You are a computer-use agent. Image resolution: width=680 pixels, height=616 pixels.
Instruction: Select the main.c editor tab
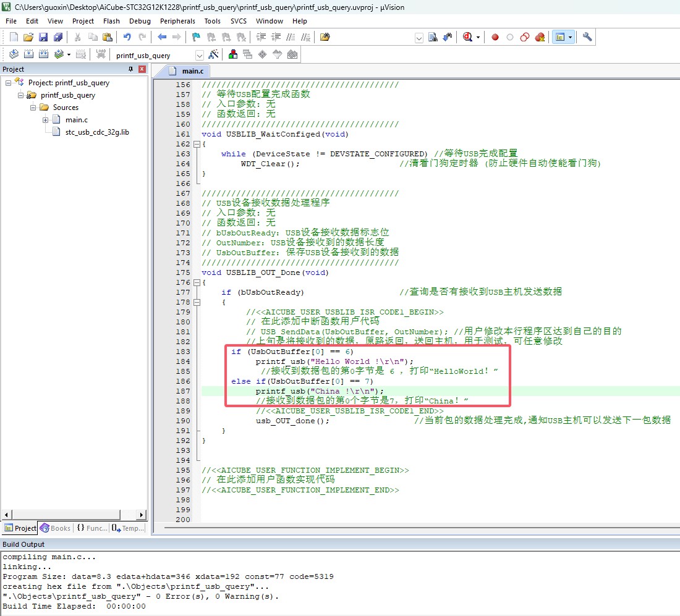pyautogui.click(x=187, y=71)
